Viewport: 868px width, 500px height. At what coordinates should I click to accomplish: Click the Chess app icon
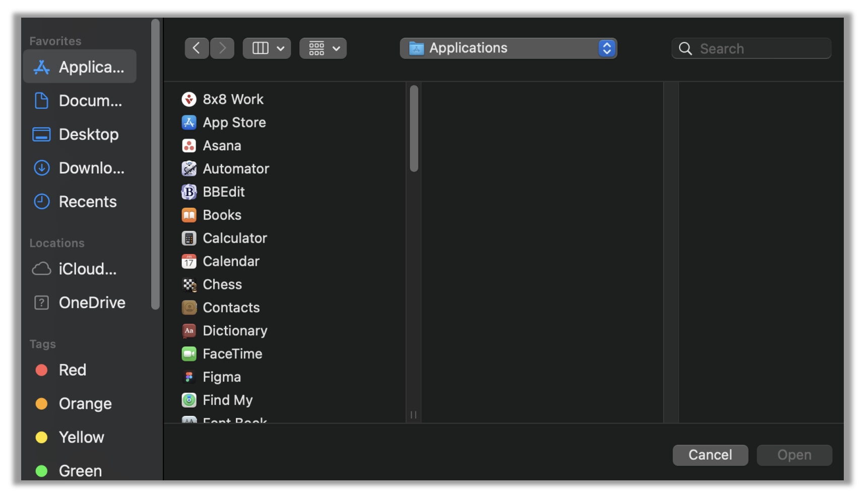tap(189, 285)
